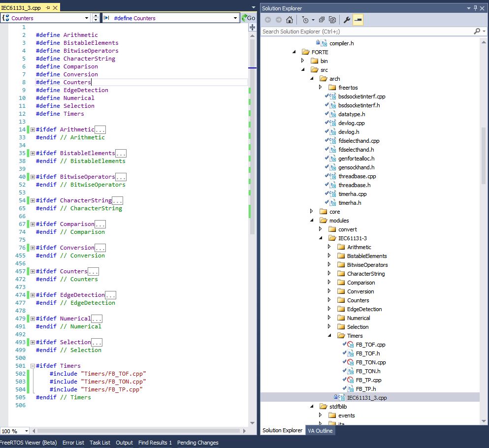Toggle the pin on the IEC61131_3.cpp tab
Screen dimensions: 489x448
point(48,8)
